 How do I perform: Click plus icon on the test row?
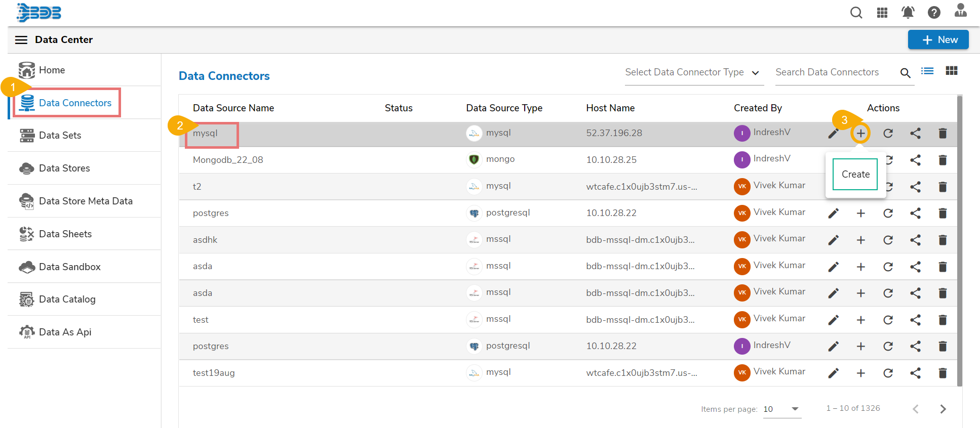click(x=860, y=320)
